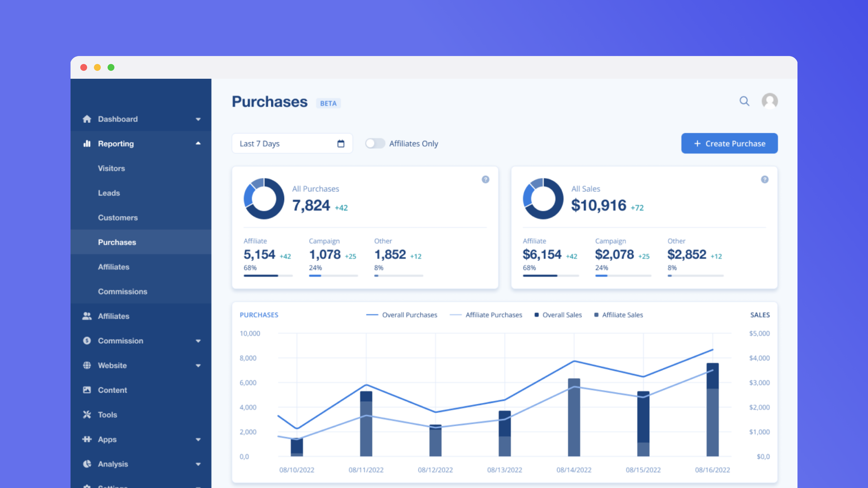Click All Purchases help question icon

485,180
